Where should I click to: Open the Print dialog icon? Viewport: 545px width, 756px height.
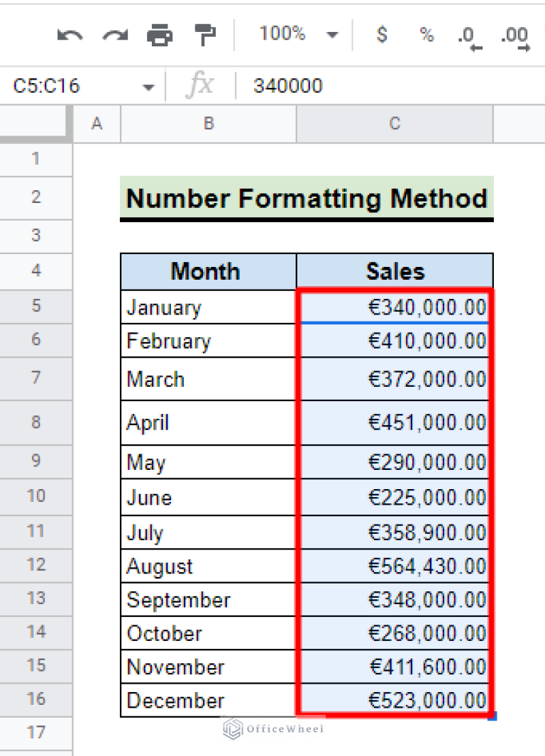coord(159,35)
